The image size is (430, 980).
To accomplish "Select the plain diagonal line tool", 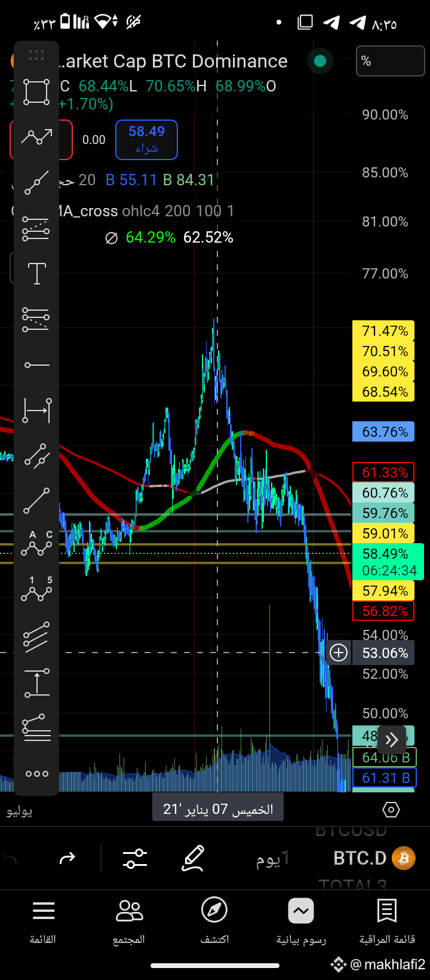I will (x=36, y=501).
